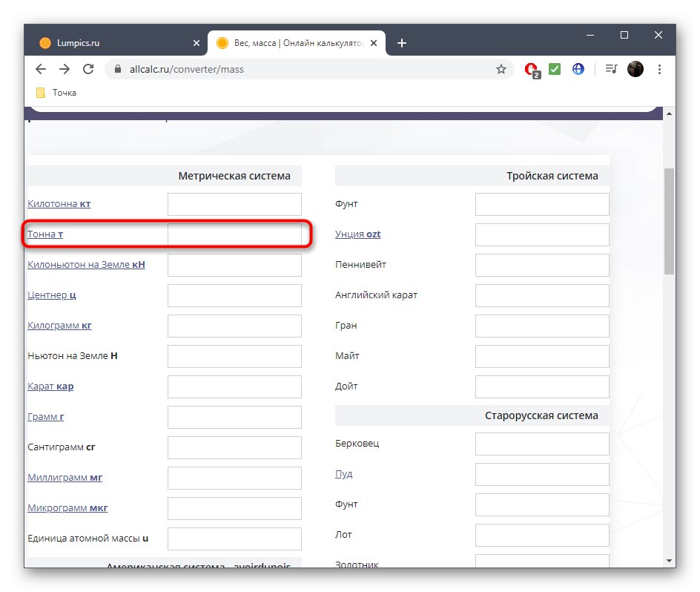Close the Lumpics.ru tab
The image size is (700, 592).
(197, 43)
